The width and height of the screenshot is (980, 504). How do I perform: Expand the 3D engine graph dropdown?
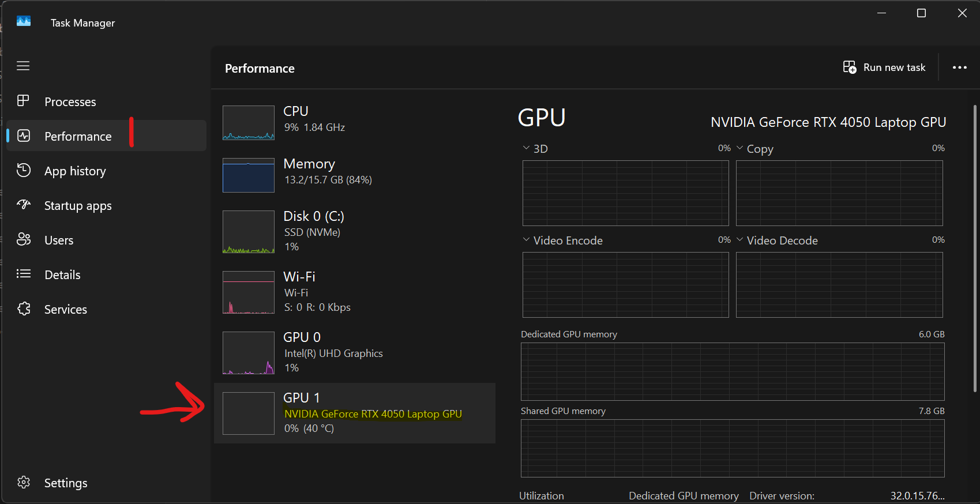[526, 148]
